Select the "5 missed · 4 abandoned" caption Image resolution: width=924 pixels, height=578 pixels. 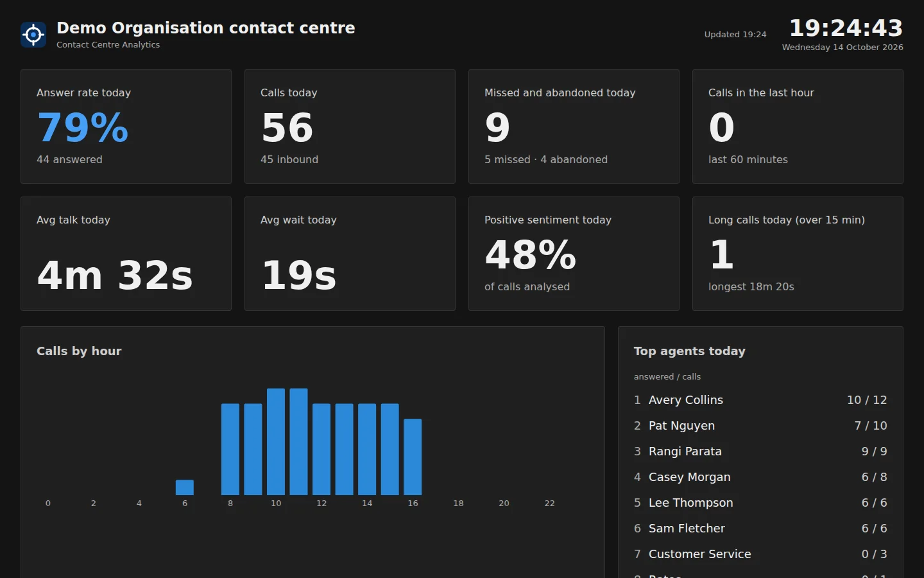[x=546, y=159]
